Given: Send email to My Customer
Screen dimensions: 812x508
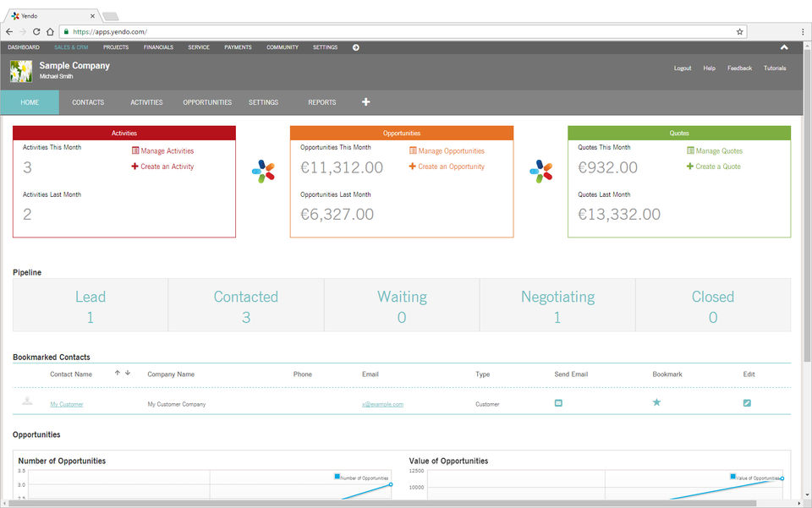Looking at the screenshot, I should click(x=558, y=403).
